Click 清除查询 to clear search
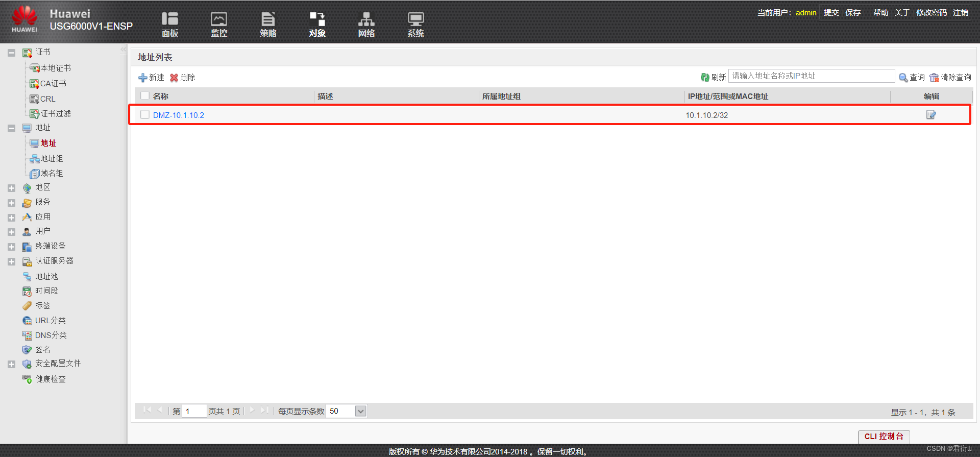 pos(950,77)
